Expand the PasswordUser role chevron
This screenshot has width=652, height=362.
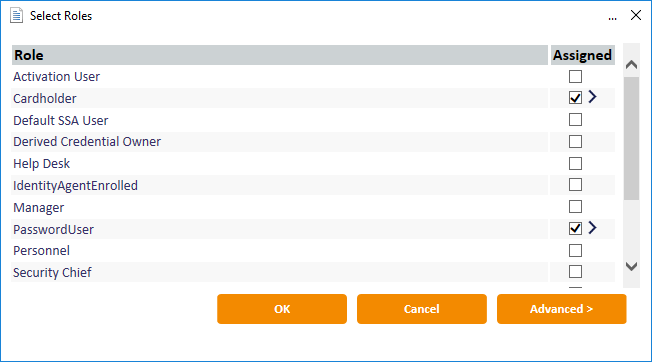593,228
